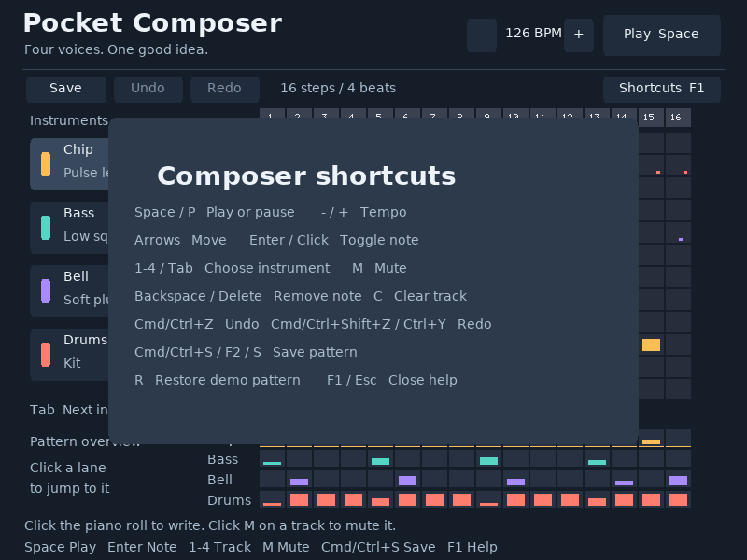This screenshot has height=560, width=747.
Task: Click 'Backspace / Delete Remove note' entry
Action: 247,297
